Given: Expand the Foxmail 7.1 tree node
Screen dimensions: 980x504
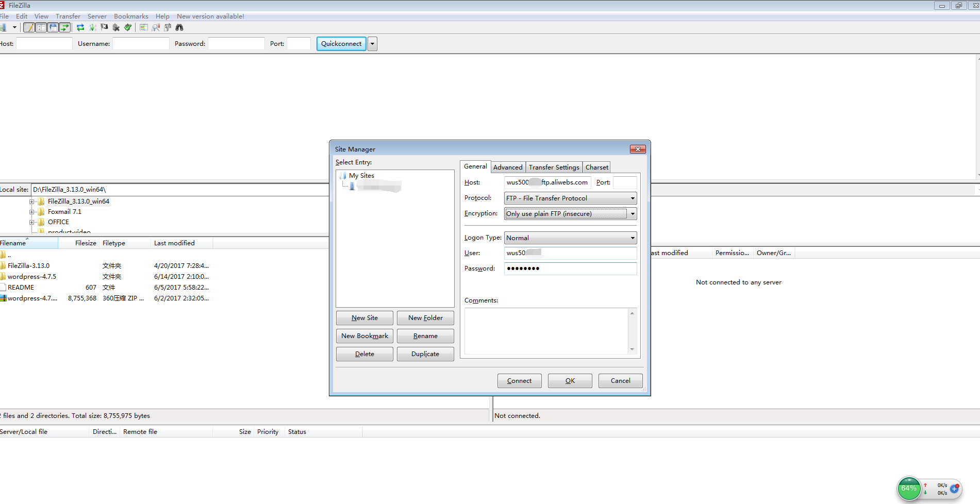Looking at the screenshot, I should 32,212.
